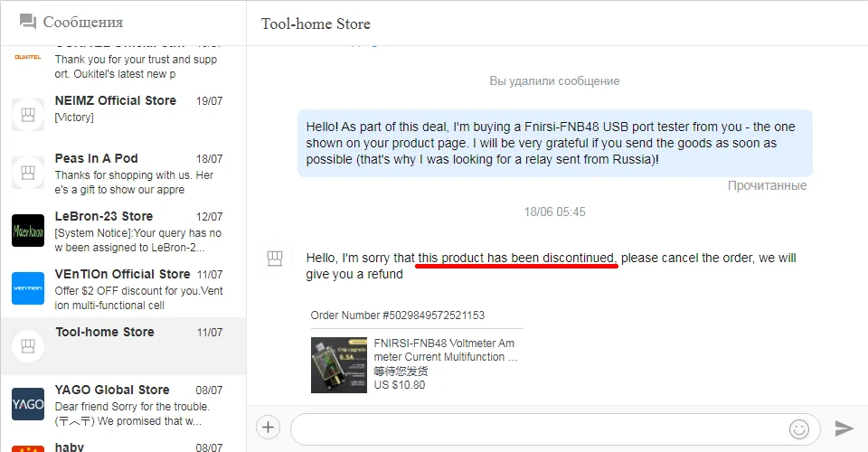Open the VEnTIOn Official Store conversation
This screenshot has height=452, width=868.
[124, 288]
